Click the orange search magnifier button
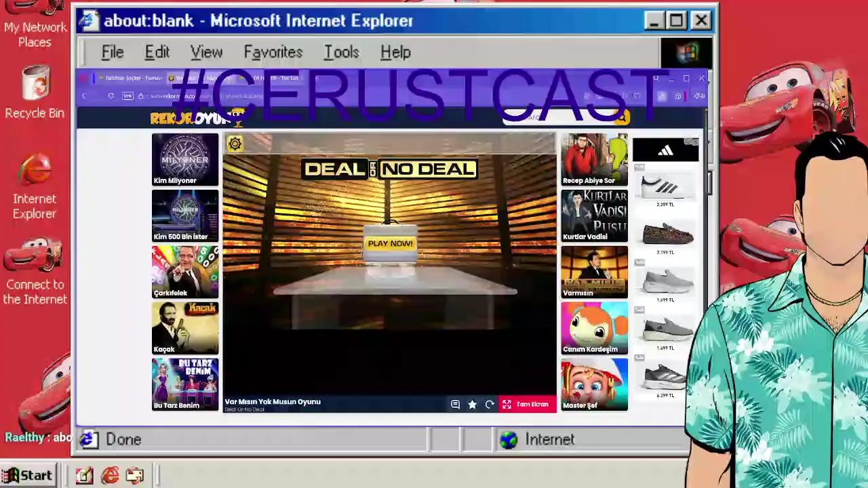Viewport: 868px width, 488px height. (620, 117)
